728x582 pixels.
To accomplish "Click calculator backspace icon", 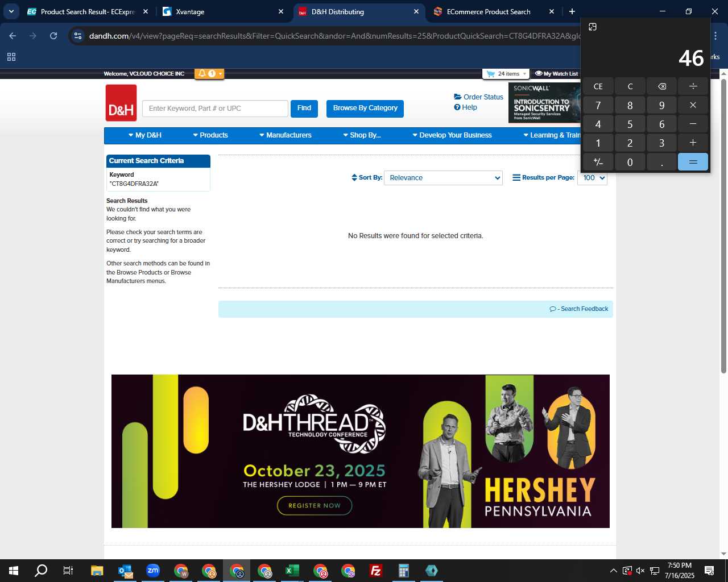I will [661, 86].
